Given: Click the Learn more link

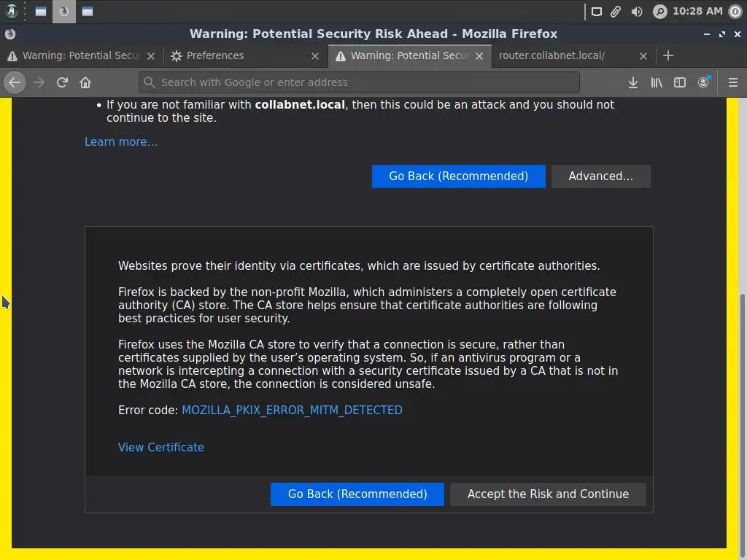Looking at the screenshot, I should point(120,142).
